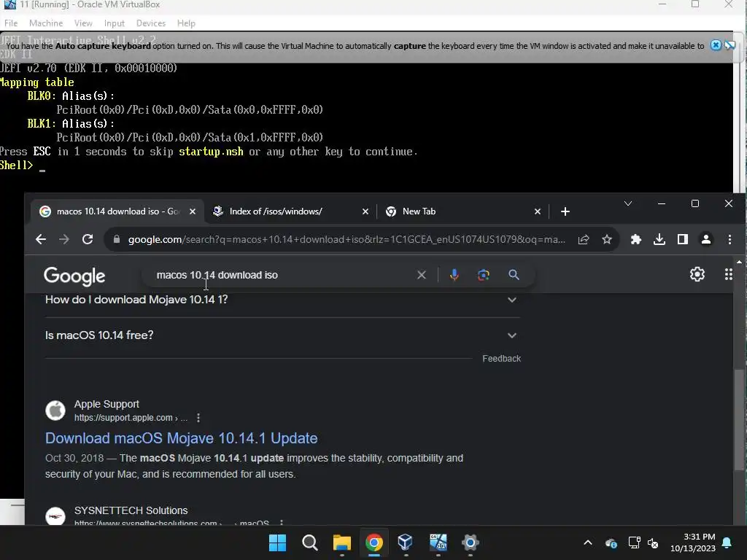Screen dimensions: 747x560
Task: Open network status tray icon
Action: [634, 542]
